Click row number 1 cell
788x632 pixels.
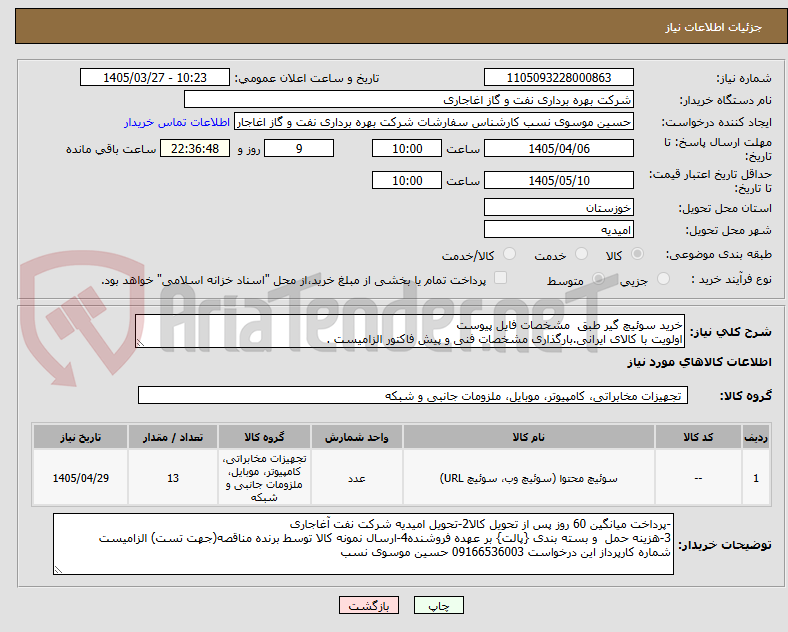click(756, 478)
